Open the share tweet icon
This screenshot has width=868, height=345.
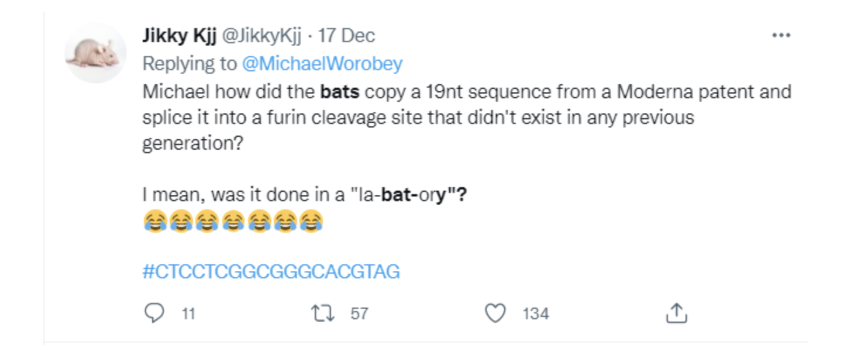click(676, 313)
